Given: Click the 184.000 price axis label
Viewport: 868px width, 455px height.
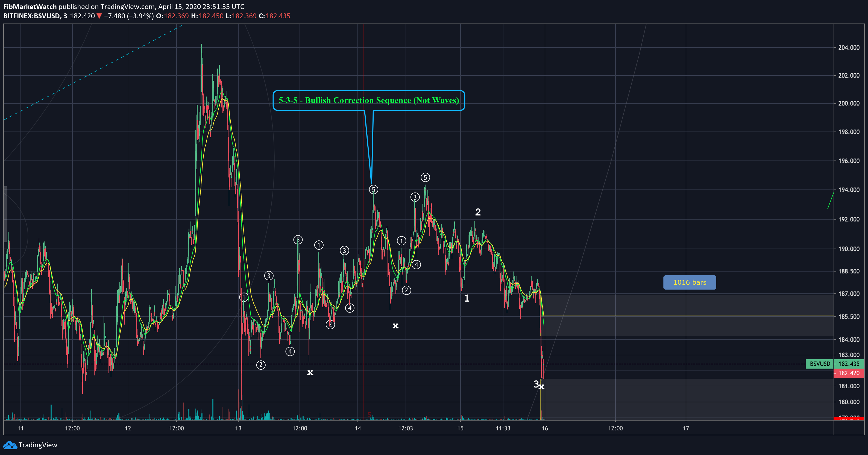Looking at the screenshot, I should coord(848,340).
